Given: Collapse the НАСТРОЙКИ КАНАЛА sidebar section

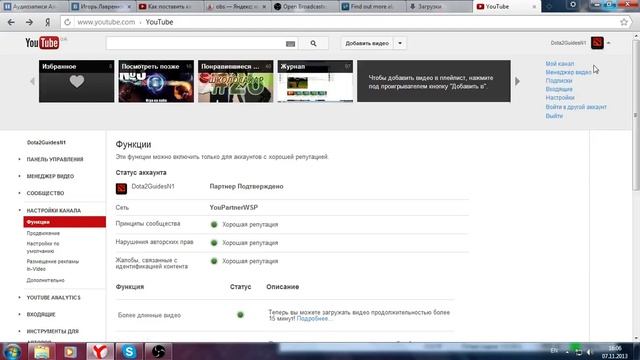Looking at the screenshot, I should pos(53,211).
